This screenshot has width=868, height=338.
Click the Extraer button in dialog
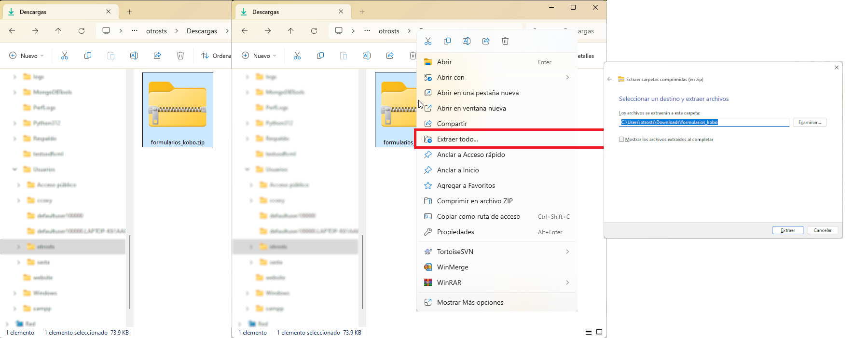tap(788, 230)
